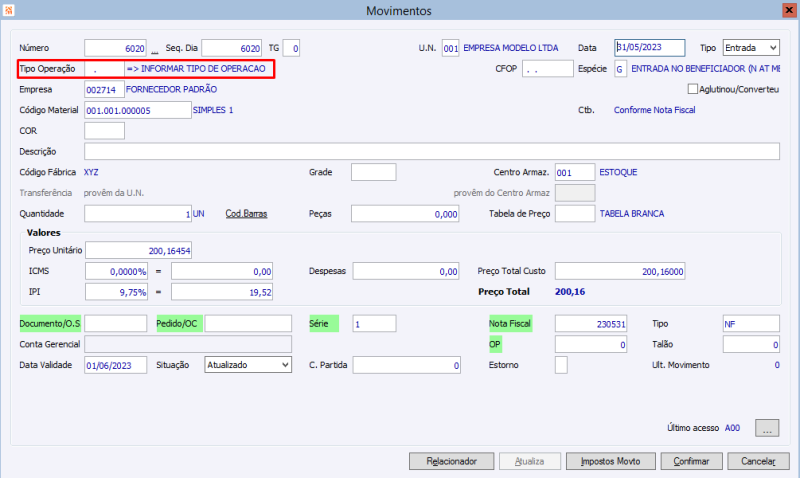Focus the Pedido/OC field
The height and width of the screenshot is (478, 800).
[x=248, y=323]
